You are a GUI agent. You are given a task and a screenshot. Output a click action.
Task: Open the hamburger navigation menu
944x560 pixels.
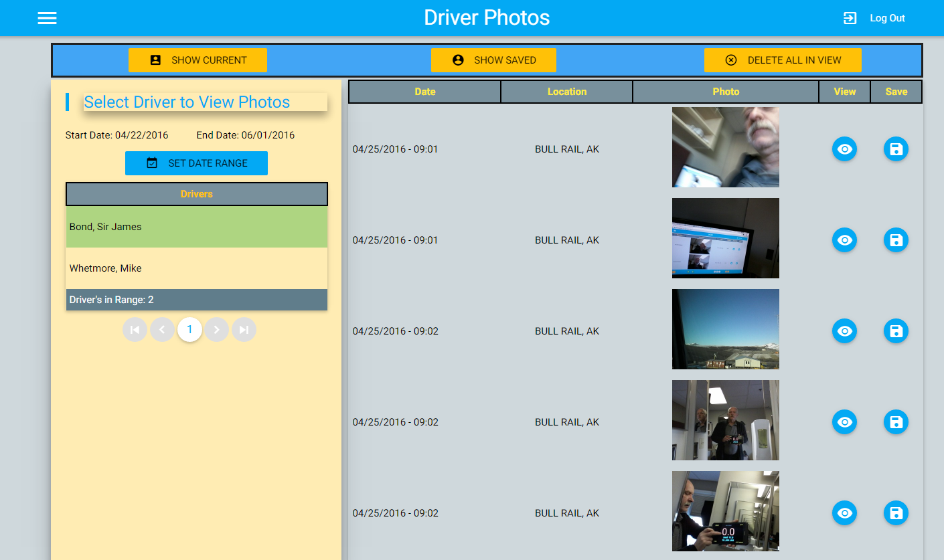point(47,18)
